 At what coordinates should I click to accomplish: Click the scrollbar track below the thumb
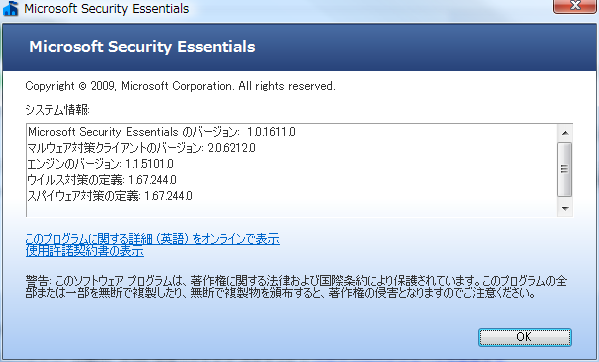pos(565,199)
